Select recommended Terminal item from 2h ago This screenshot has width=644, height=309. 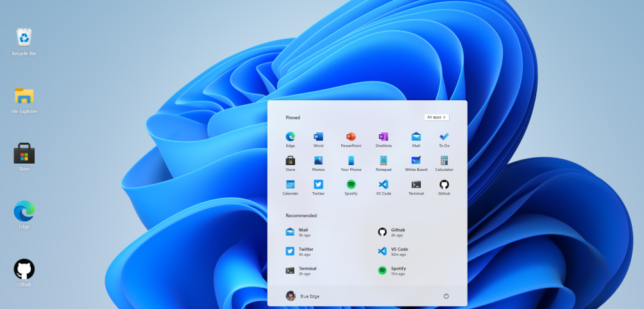tap(307, 270)
